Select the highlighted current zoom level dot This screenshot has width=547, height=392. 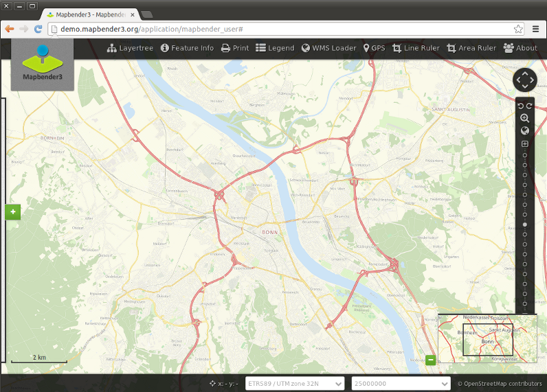[525, 224]
